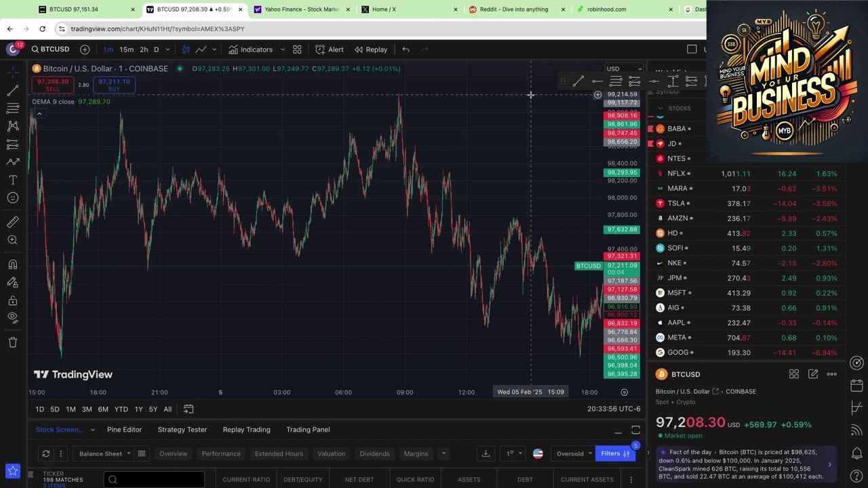Screen dimensions: 868x488
Task: Open the USD currency dropdown
Action: pyautogui.click(x=623, y=68)
